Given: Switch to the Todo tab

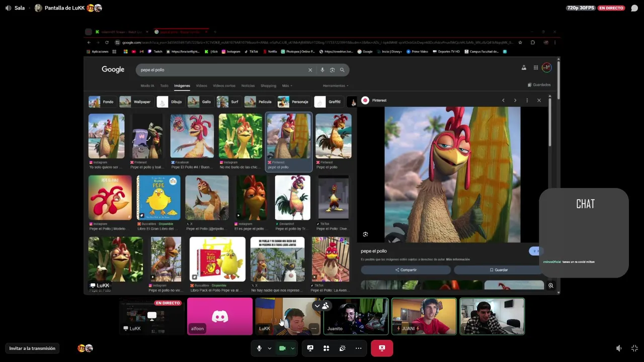Looking at the screenshot, I should point(164,85).
